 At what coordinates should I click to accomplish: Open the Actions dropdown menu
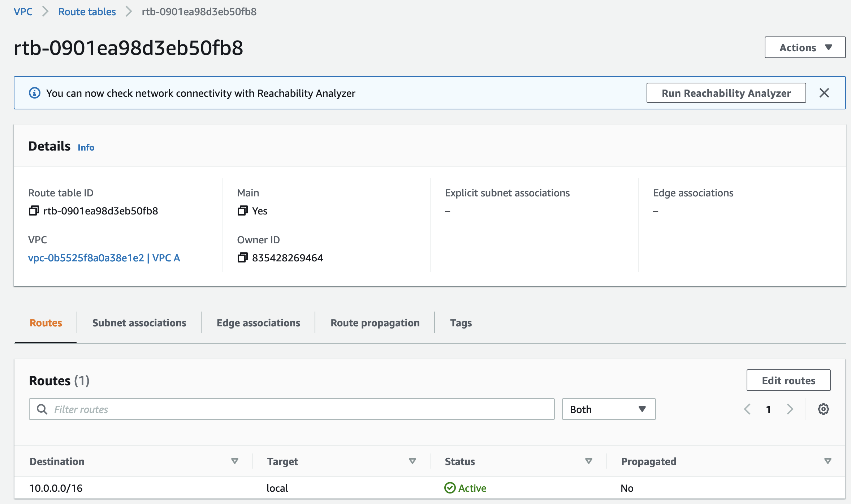point(805,48)
